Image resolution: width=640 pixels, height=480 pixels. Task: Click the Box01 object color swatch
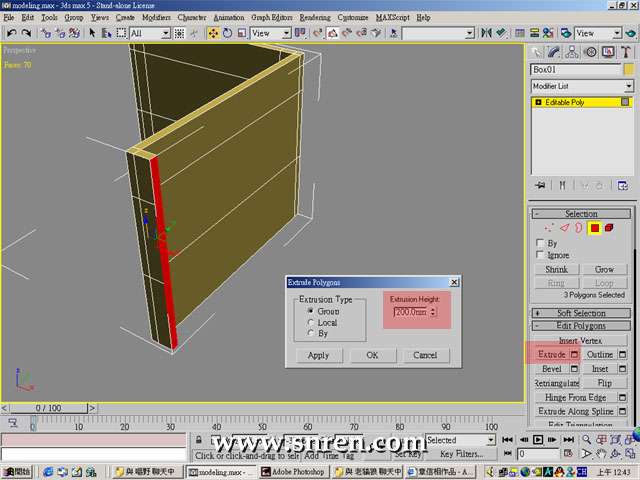629,69
